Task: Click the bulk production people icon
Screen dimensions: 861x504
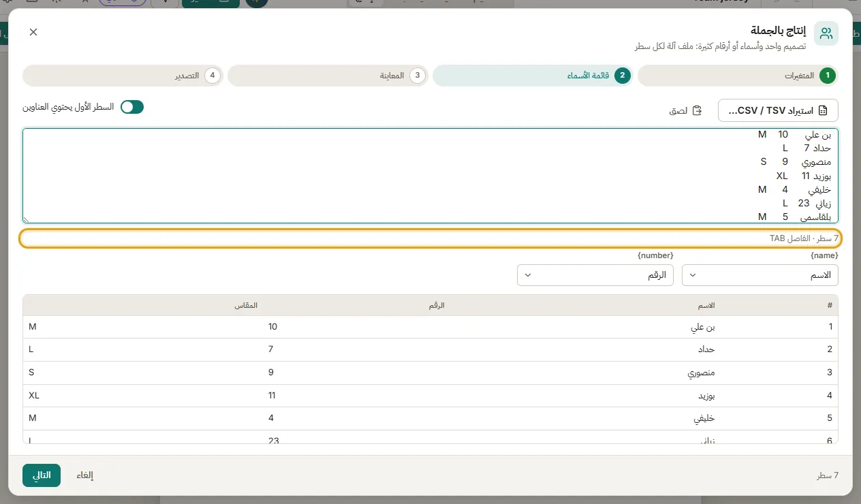Action: tap(826, 33)
